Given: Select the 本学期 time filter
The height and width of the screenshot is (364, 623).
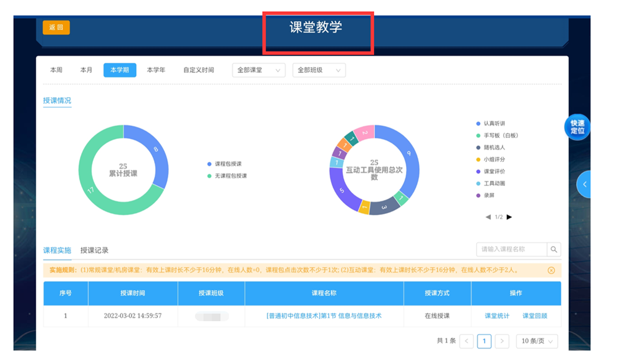Looking at the screenshot, I should 120,70.
